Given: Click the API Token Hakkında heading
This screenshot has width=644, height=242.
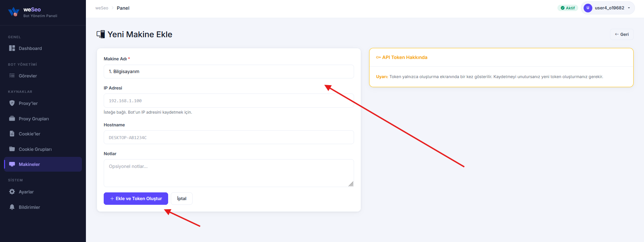Looking at the screenshot, I should (405, 57).
